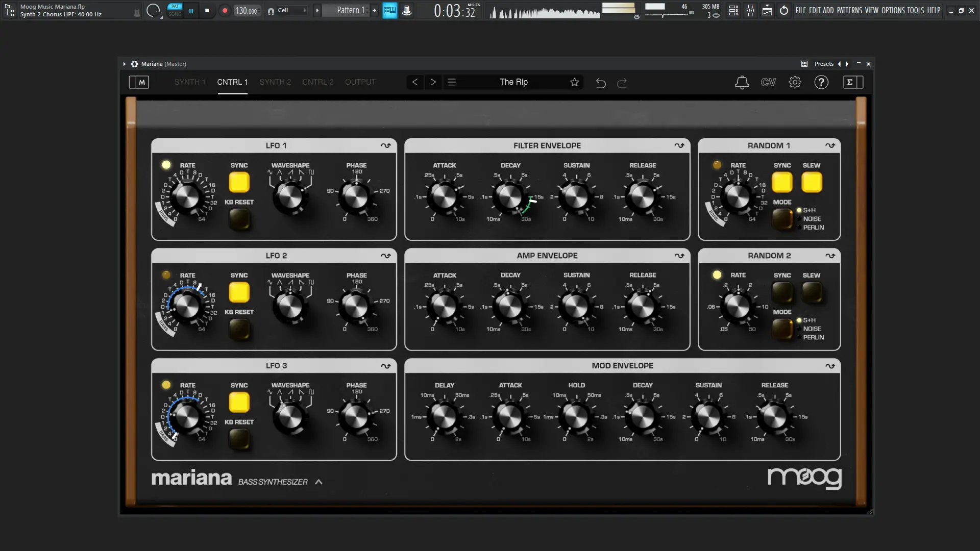The height and width of the screenshot is (551, 980).
Task: Open the CV settings icon
Action: pyautogui.click(x=768, y=82)
